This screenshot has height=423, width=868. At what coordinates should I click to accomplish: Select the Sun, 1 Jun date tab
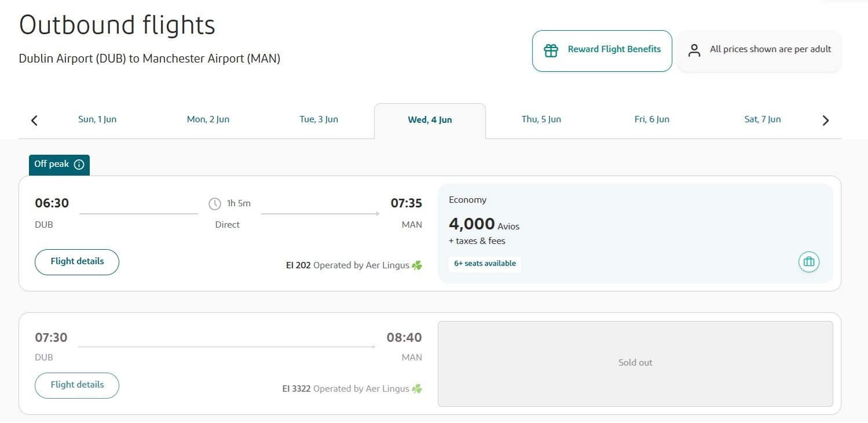[x=97, y=120]
